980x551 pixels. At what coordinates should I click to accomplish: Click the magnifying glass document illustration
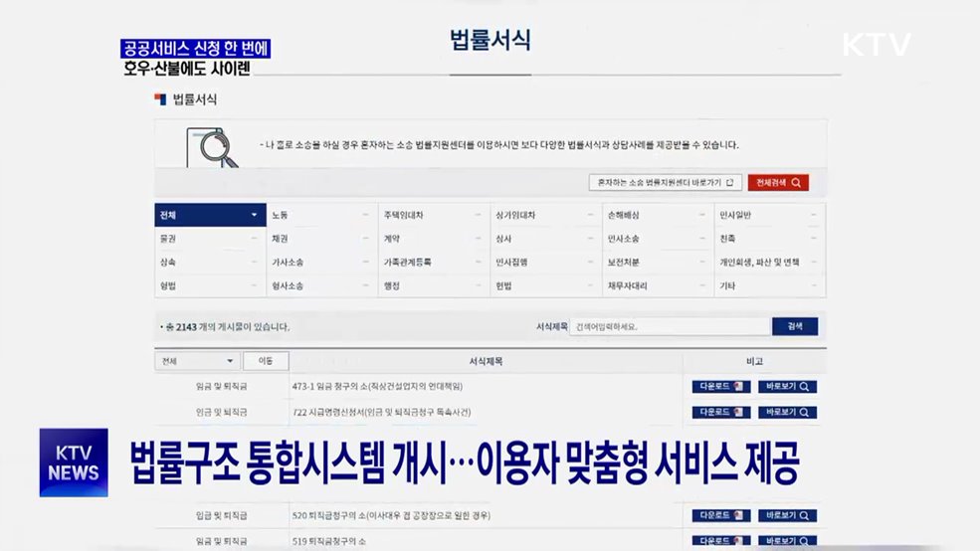coord(211,146)
